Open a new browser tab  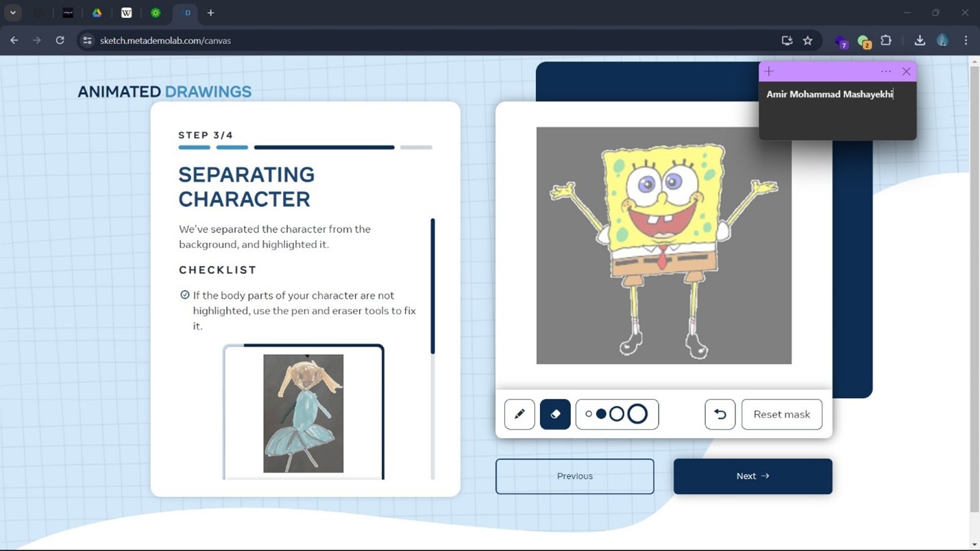point(211,12)
